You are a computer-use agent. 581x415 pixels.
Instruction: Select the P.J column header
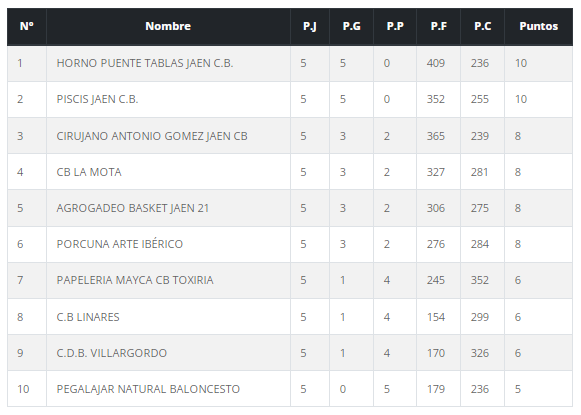(310, 26)
